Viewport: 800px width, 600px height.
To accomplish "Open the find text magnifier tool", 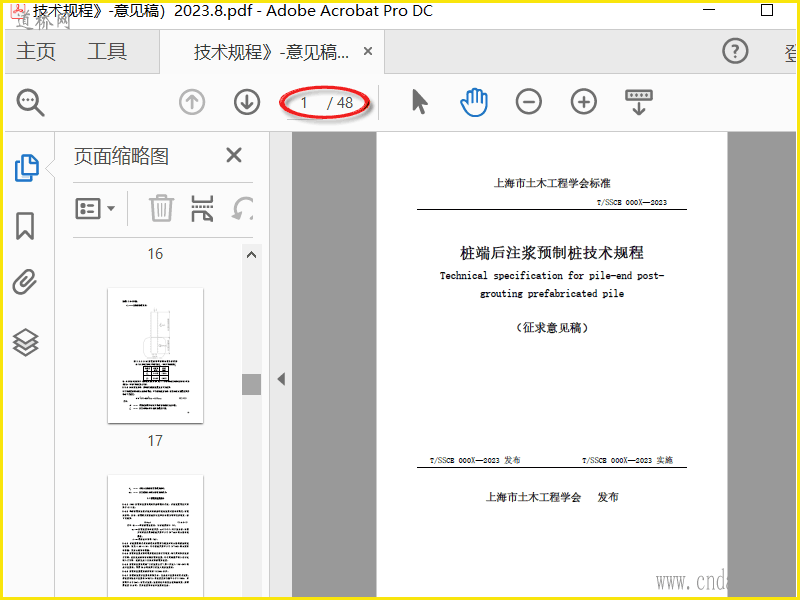I will click(30, 102).
